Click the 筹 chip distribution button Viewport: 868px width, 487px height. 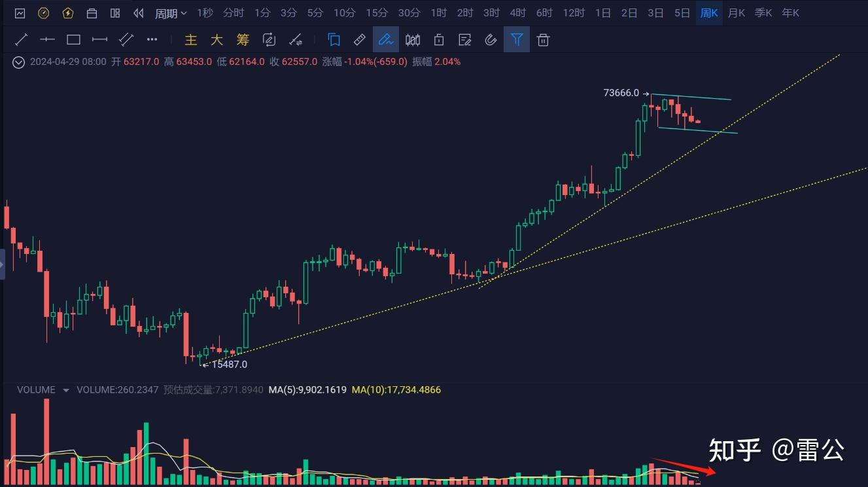(243, 40)
